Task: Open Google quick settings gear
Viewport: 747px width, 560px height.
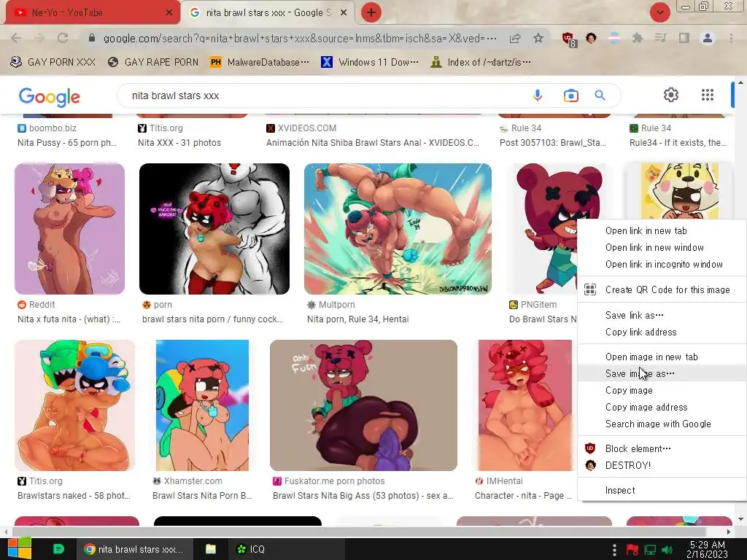Action: 671,95
